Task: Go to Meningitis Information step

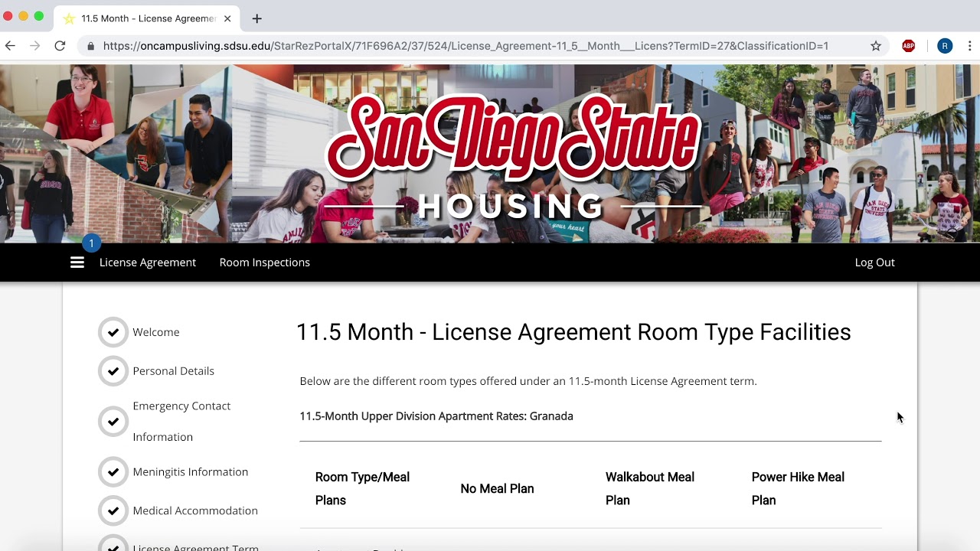Action: (x=191, y=472)
